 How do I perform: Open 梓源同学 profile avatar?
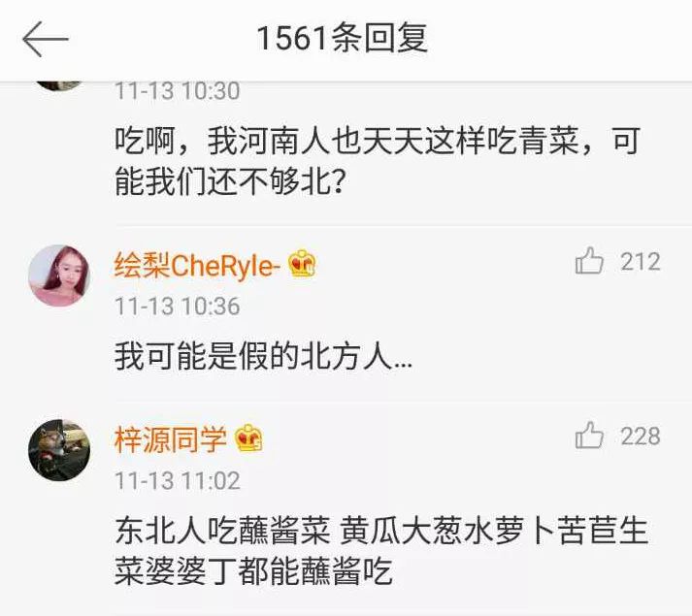tap(59, 450)
